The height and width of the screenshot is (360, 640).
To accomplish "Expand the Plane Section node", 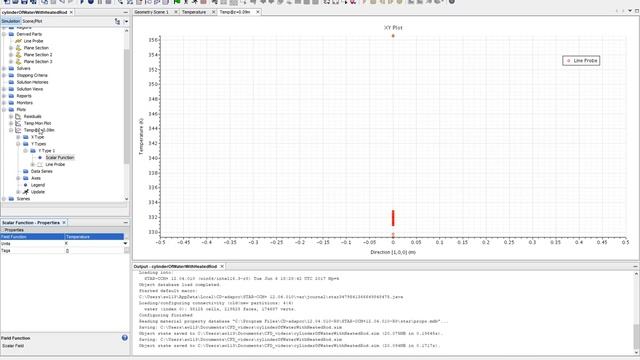I will [11, 48].
